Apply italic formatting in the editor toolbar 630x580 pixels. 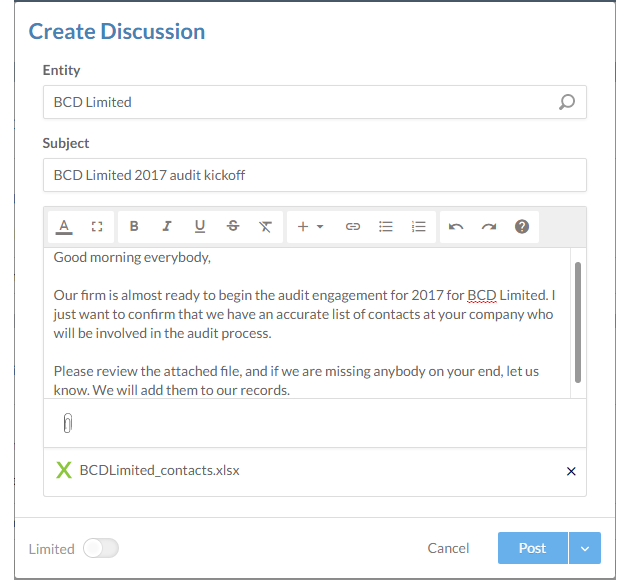[167, 227]
